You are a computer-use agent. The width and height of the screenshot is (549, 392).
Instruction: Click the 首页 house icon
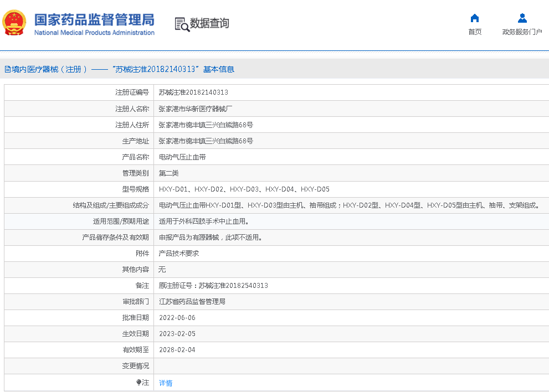click(475, 18)
